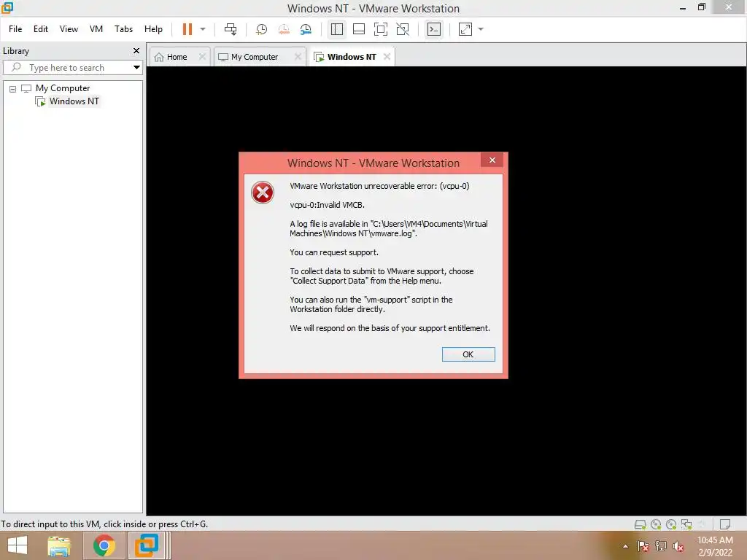Click the Unity mode toolbar icon
747x560 pixels.
(x=403, y=29)
